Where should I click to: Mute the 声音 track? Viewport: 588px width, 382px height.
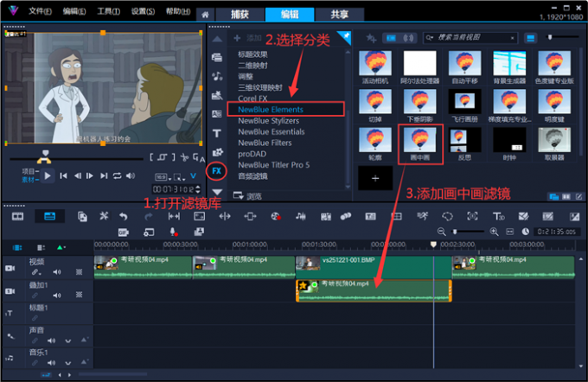point(51,341)
